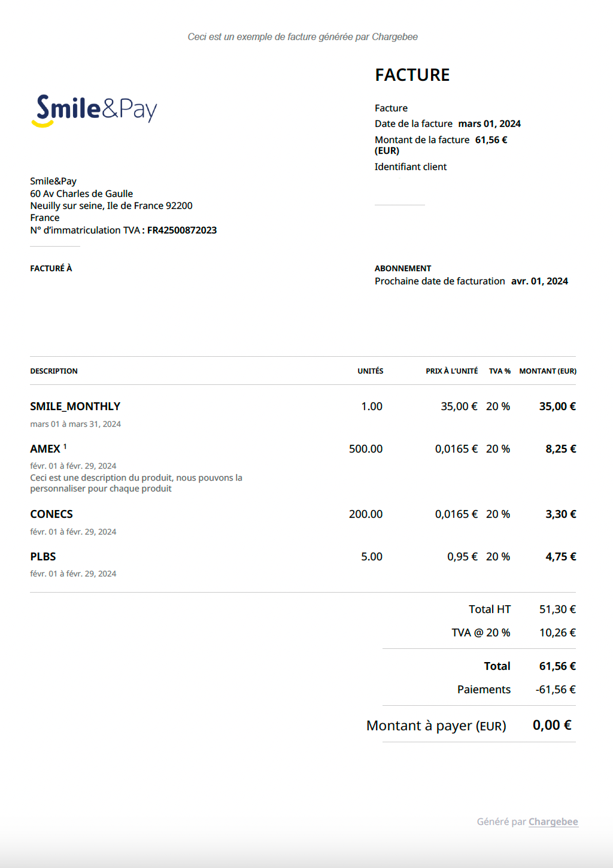
Task: Open the Chargebee link in footer
Action: [x=553, y=821]
